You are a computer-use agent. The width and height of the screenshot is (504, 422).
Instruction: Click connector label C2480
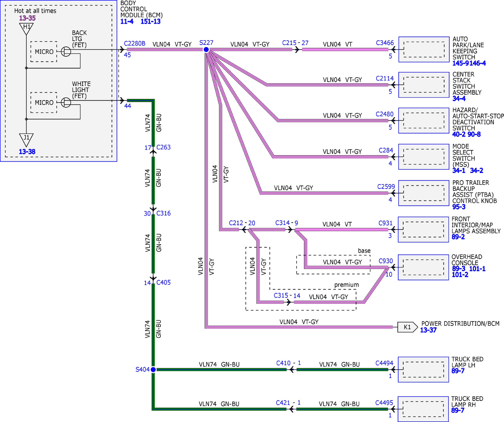(385, 114)
